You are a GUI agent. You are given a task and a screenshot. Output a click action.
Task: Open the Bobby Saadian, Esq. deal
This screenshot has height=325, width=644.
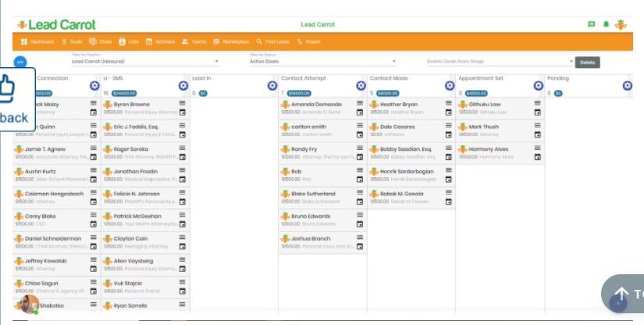(x=411, y=153)
